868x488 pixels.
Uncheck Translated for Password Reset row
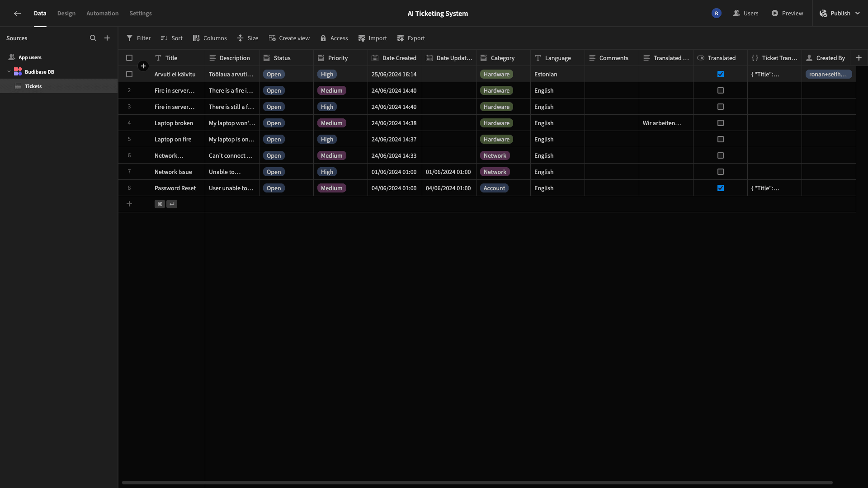721,188
